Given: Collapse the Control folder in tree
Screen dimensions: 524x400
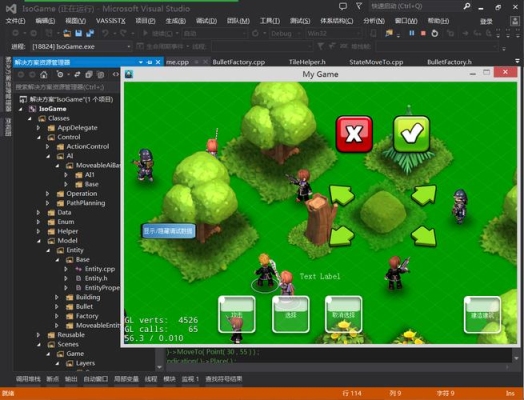Looking at the screenshot, I should point(39,137).
